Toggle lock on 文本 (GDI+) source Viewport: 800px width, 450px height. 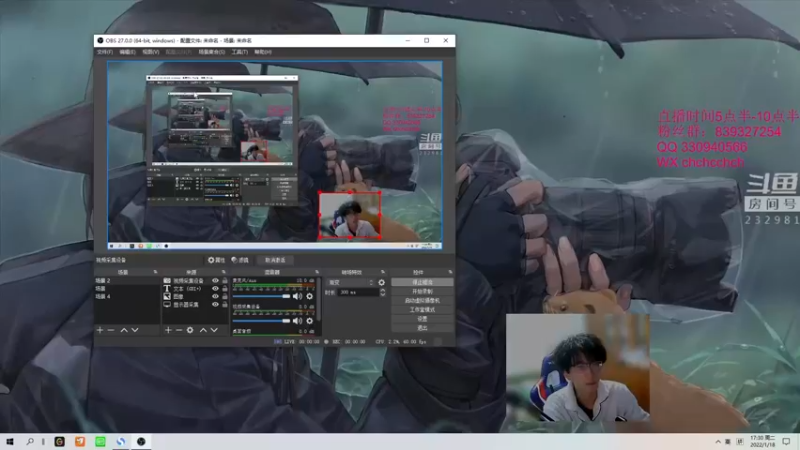click(224, 288)
